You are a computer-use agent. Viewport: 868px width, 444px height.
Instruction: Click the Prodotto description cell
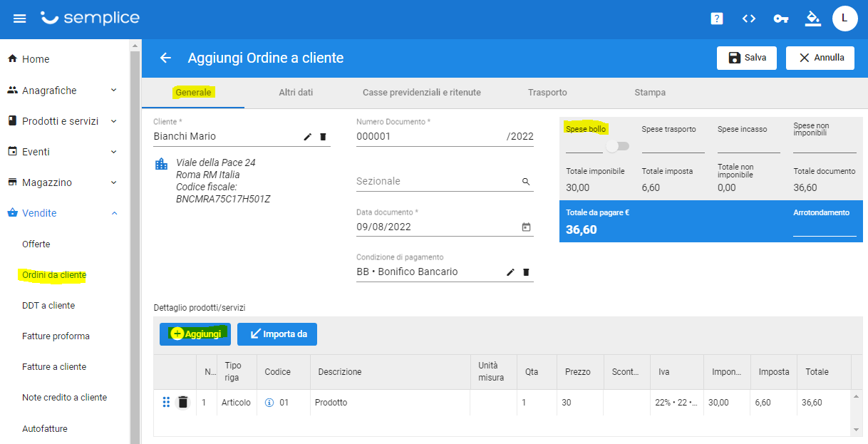click(x=390, y=403)
